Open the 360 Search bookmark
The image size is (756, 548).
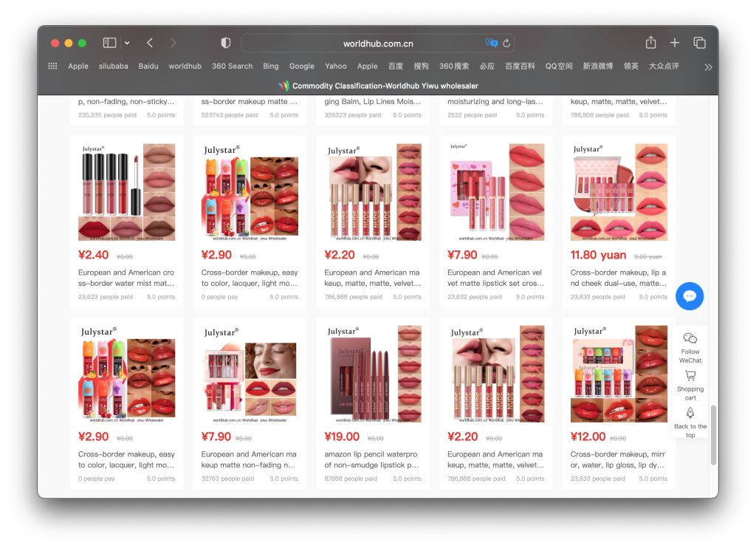point(232,66)
